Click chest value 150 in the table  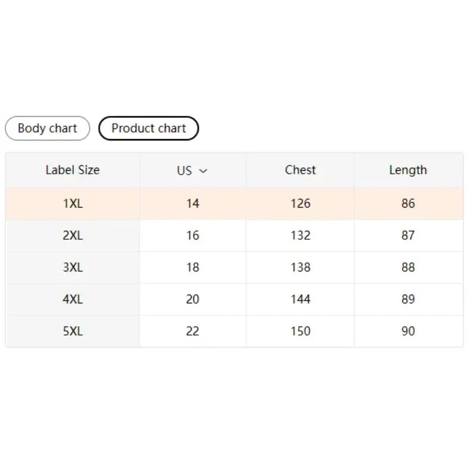pyautogui.click(x=300, y=331)
